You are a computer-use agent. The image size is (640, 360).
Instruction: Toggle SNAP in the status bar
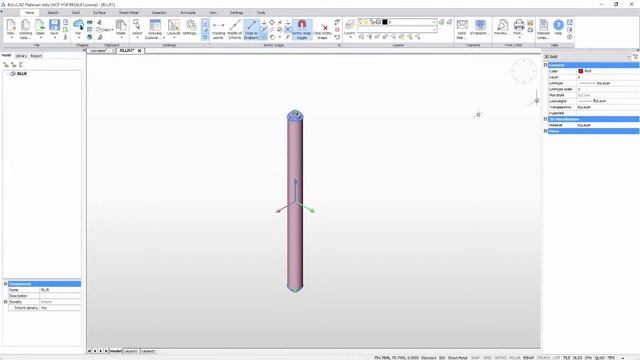pos(476,358)
